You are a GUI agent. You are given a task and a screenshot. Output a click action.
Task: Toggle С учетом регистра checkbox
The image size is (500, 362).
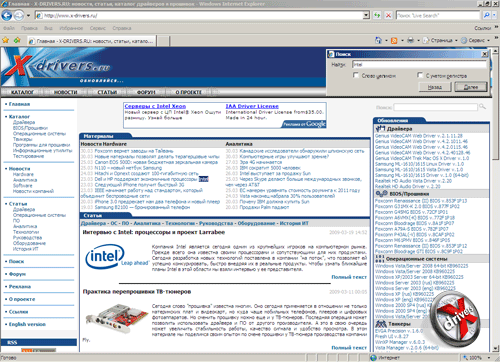coord(420,75)
